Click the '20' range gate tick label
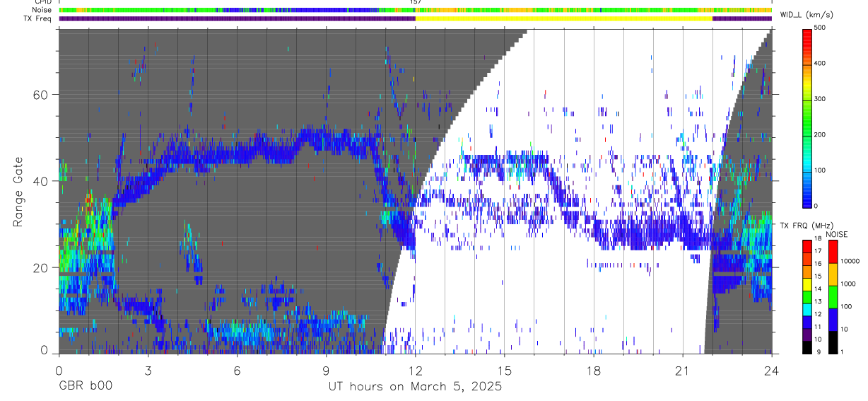Image resolution: width=868 pixels, height=401 pixels. [x=41, y=267]
